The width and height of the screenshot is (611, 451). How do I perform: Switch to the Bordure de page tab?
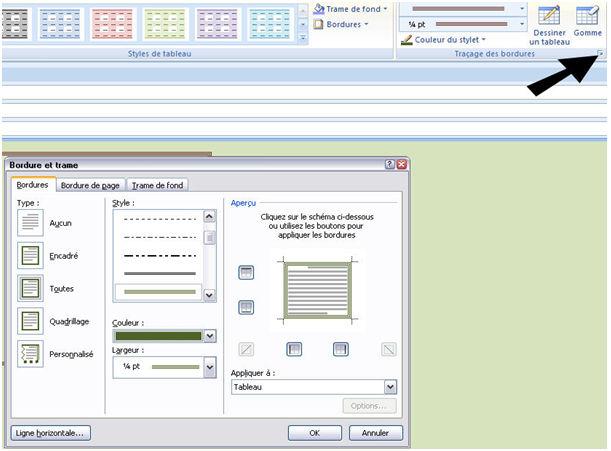click(x=90, y=186)
